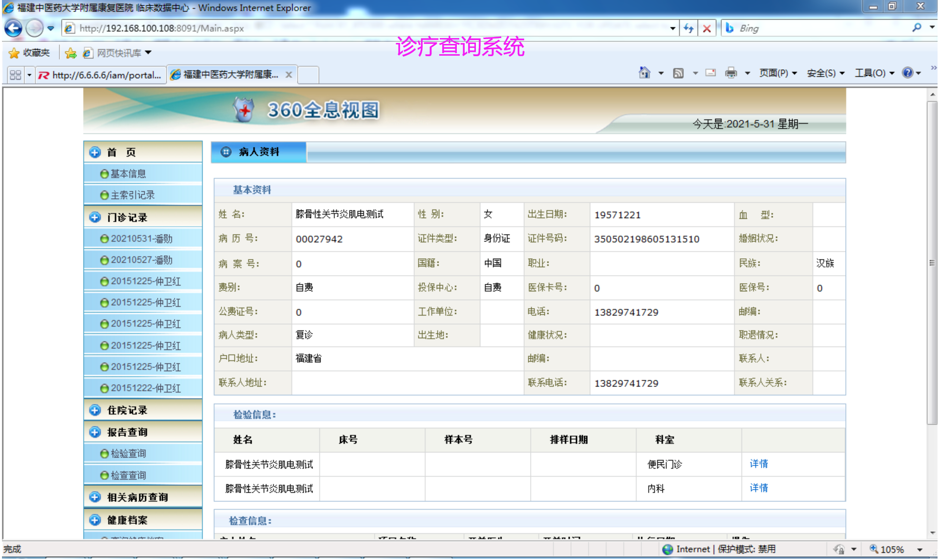Open Favorites star 收藏夹
The width and height of the screenshot is (940, 560).
coord(29,53)
